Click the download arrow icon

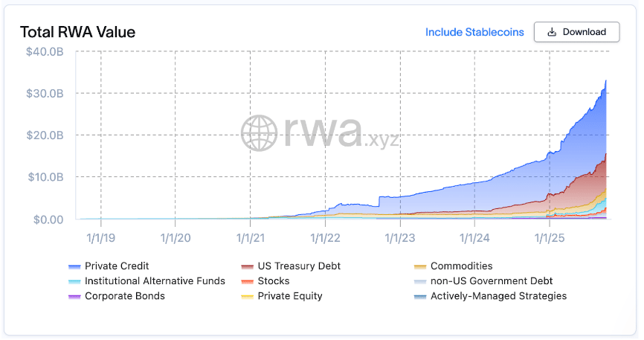coord(552,32)
